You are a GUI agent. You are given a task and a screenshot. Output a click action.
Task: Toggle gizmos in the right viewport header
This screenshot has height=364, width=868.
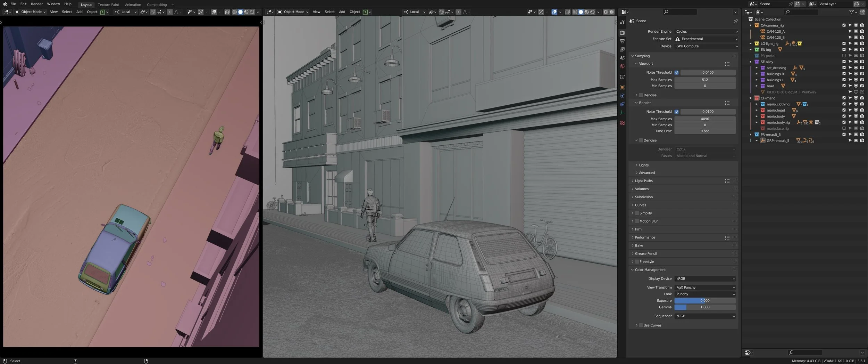point(541,12)
